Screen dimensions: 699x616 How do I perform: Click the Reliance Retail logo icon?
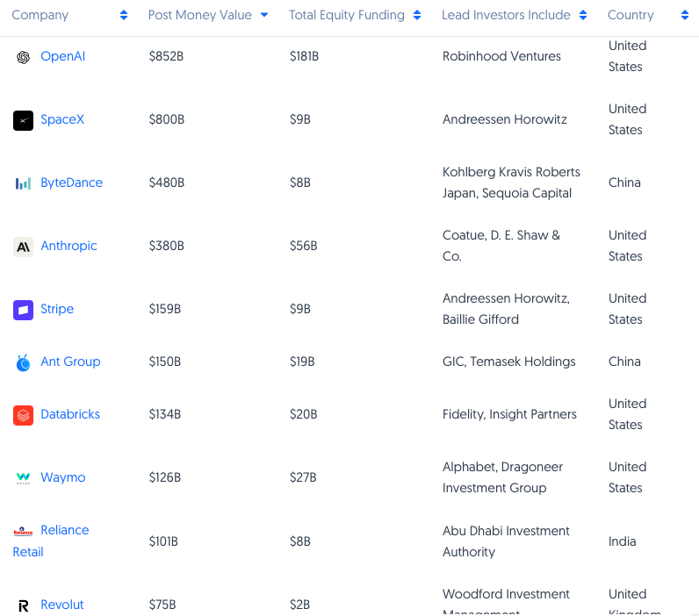[23, 531]
